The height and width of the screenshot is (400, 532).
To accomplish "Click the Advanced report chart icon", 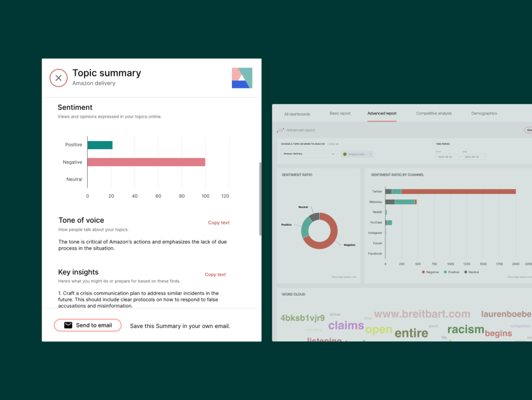I will tap(280, 130).
